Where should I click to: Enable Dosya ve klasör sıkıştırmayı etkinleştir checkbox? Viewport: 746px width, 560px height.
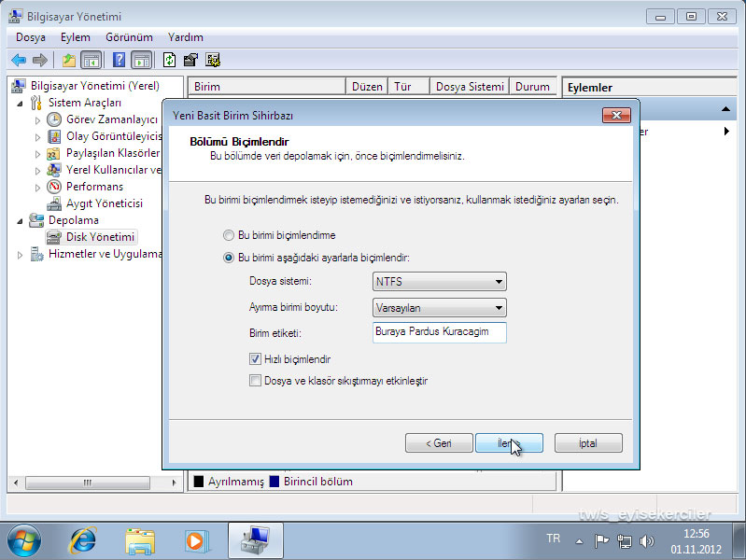point(255,381)
